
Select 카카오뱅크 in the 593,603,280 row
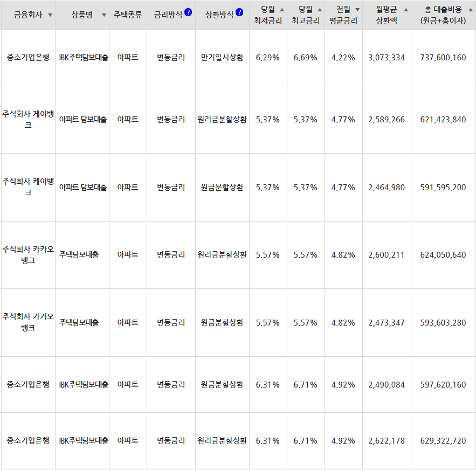[28, 322]
